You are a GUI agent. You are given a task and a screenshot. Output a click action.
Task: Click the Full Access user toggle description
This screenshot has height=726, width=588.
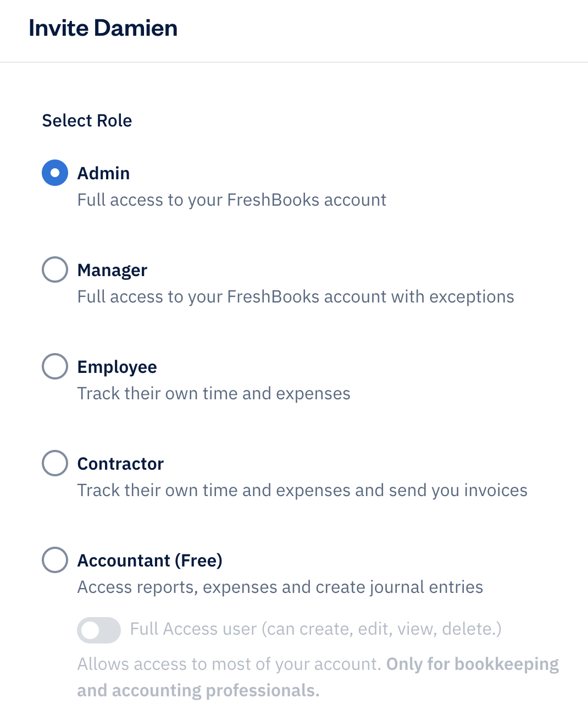pyautogui.click(x=315, y=629)
